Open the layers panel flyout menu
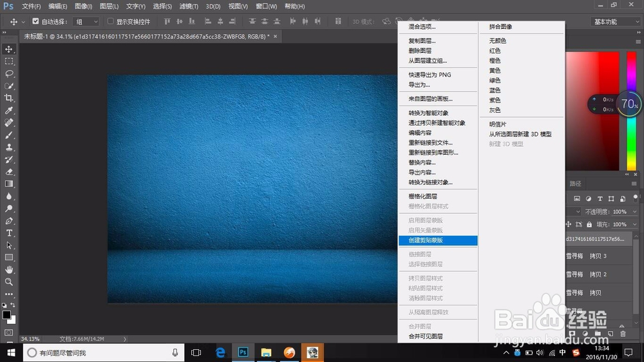This screenshot has height=362, width=644. (x=634, y=184)
